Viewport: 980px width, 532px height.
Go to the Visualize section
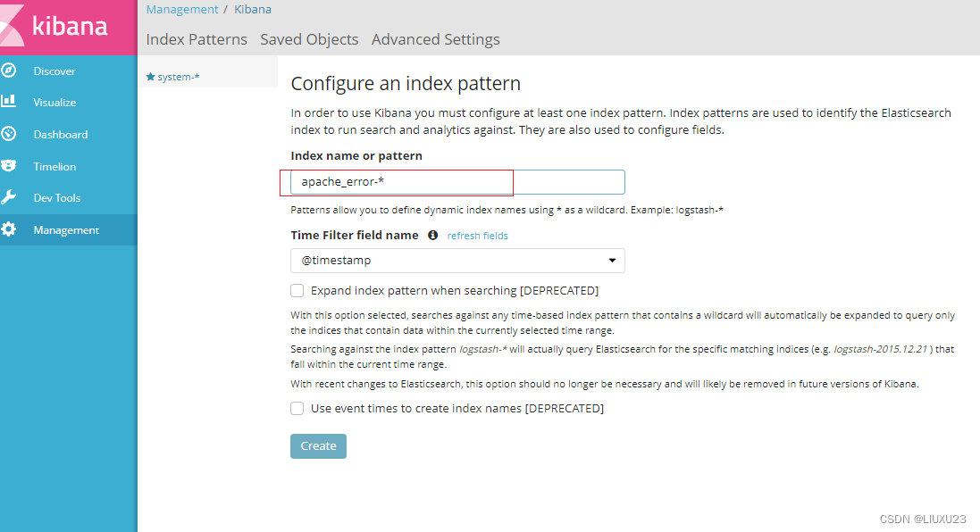[x=55, y=103]
